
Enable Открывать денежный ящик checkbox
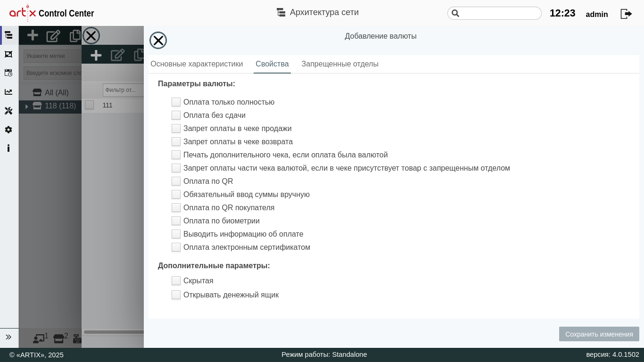[x=176, y=295]
